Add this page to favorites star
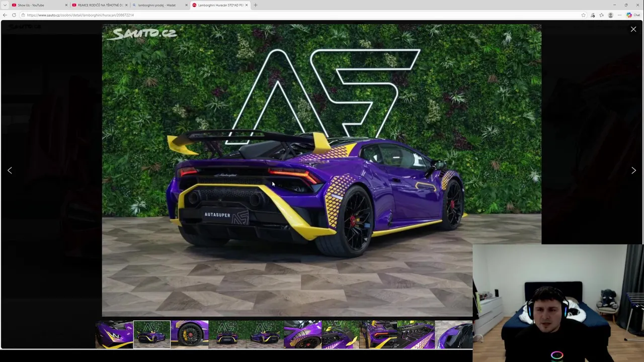644x362 pixels. pyautogui.click(x=584, y=15)
